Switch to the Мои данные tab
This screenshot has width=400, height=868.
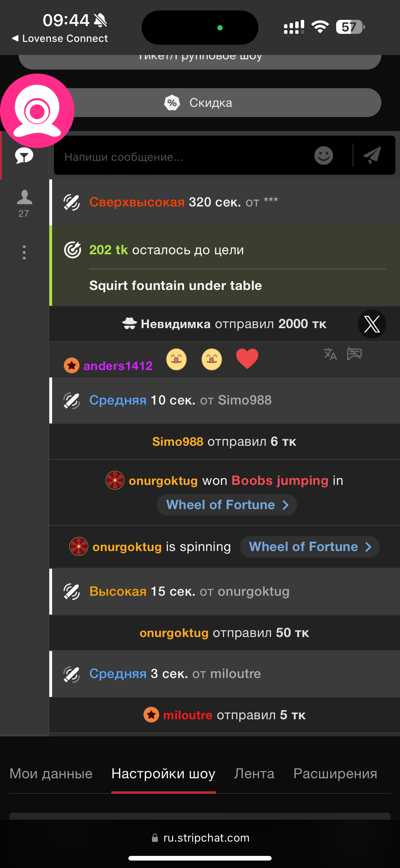point(51,773)
